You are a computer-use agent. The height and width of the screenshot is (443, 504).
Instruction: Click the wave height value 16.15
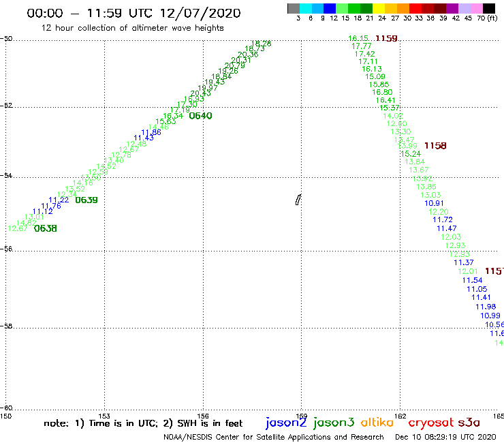[x=358, y=38]
